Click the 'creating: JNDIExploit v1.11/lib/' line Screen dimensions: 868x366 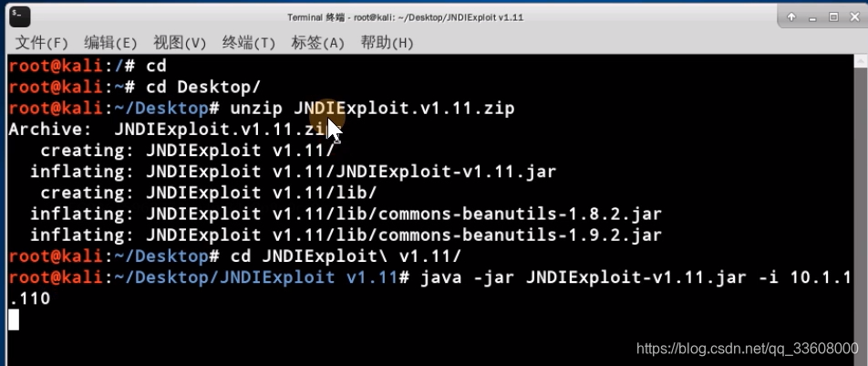click(209, 193)
